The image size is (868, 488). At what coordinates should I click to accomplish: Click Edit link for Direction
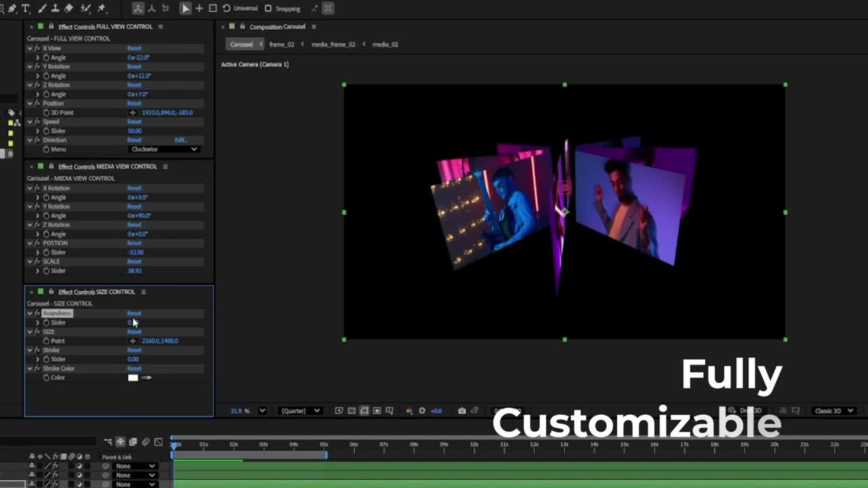pyautogui.click(x=180, y=140)
